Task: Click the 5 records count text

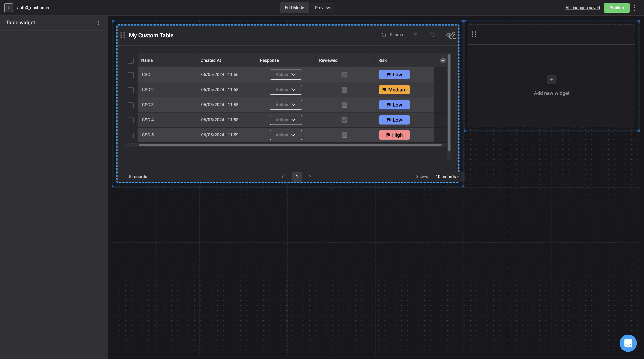Action: click(x=138, y=176)
